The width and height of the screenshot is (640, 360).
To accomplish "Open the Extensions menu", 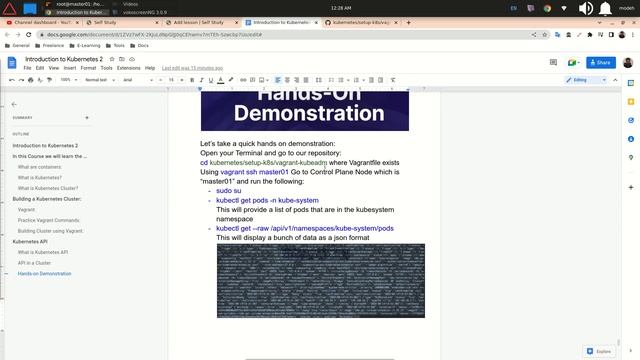I will coord(129,68).
